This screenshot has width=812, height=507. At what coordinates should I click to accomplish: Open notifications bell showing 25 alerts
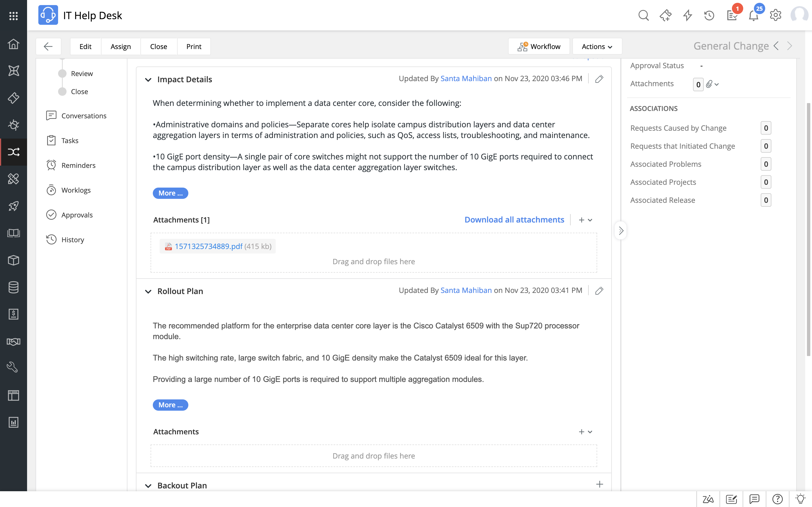tap(754, 15)
